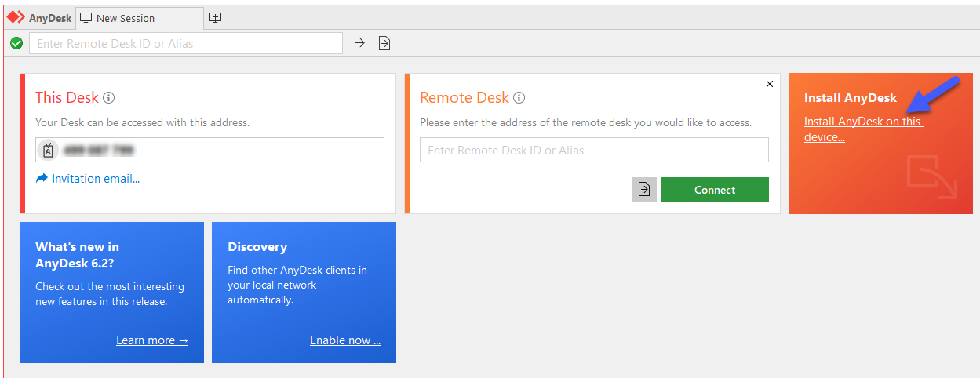Click the share arrow beside Invitation email
The image size is (980, 378).
point(42,179)
